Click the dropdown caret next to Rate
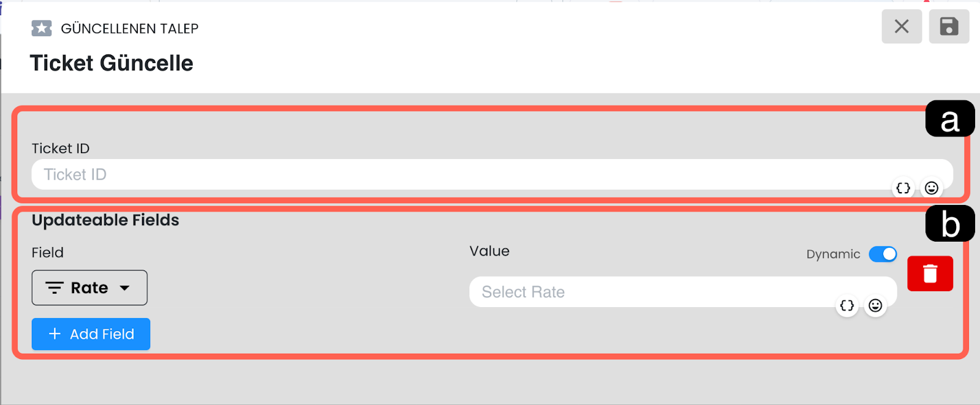Viewport: 980px width, 405px height. pyautogui.click(x=125, y=288)
